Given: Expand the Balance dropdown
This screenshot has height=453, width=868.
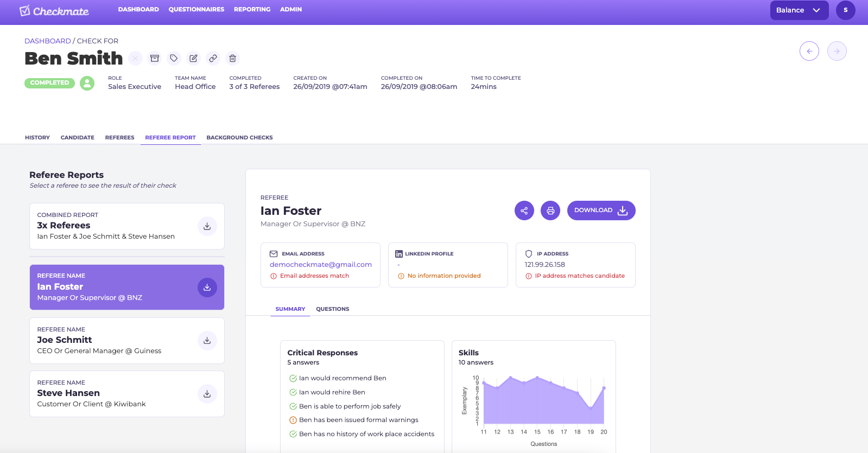Looking at the screenshot, I should click(x=799, y=10).
